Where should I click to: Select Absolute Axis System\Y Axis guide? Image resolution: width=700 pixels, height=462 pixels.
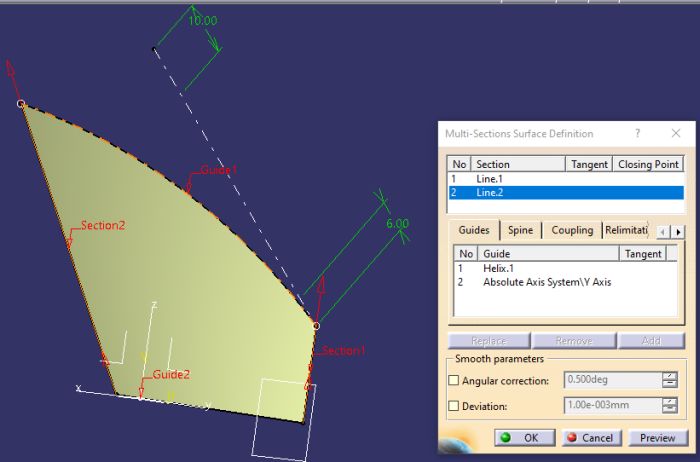pos(546,282)
